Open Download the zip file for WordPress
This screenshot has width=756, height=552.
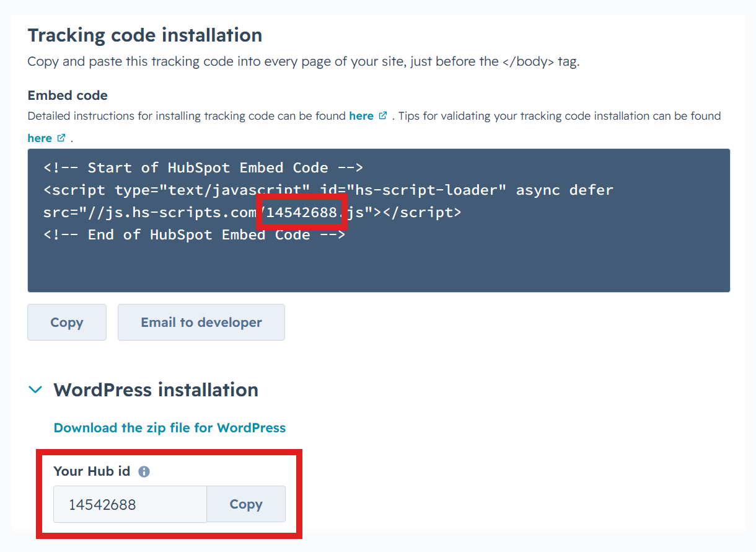click(x=170, y=428)
